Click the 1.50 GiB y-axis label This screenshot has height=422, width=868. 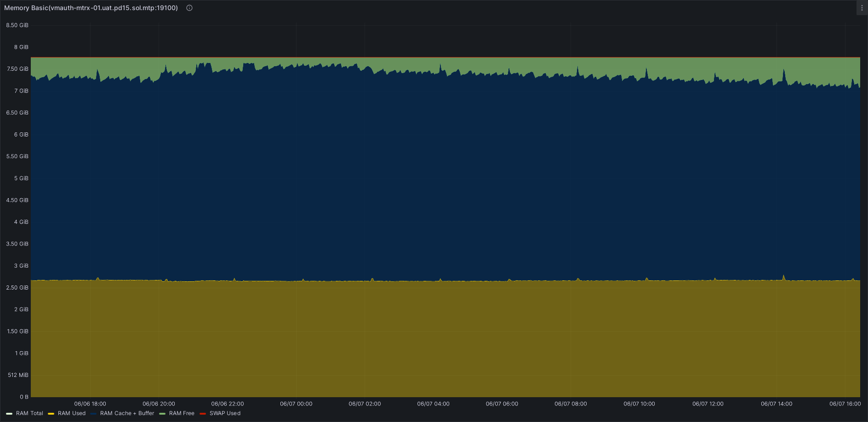click(x=18, y=331)
